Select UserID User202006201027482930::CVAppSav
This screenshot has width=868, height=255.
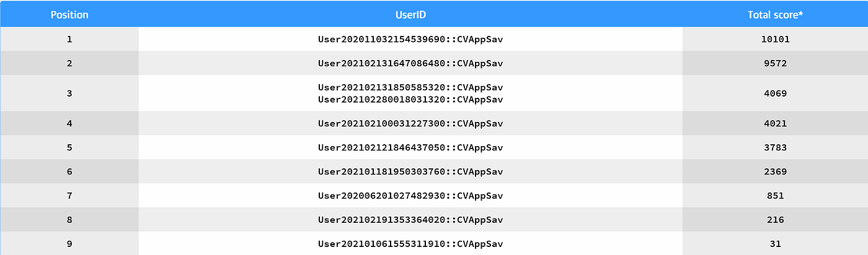tap(410, 196)
